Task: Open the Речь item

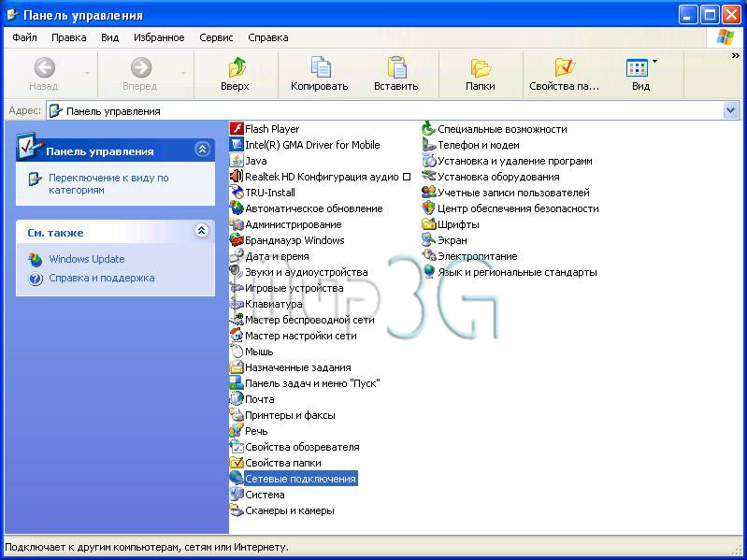Action: [249, 431]
